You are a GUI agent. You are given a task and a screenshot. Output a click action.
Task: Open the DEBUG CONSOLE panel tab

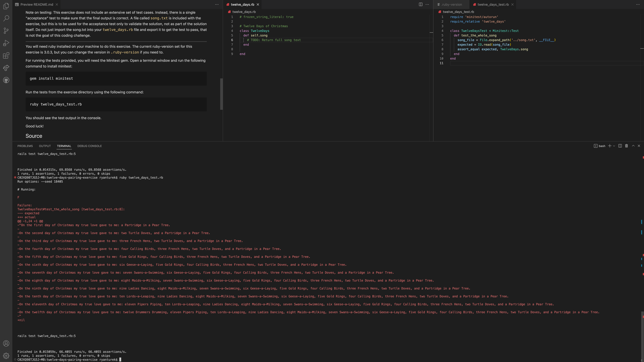89,146
